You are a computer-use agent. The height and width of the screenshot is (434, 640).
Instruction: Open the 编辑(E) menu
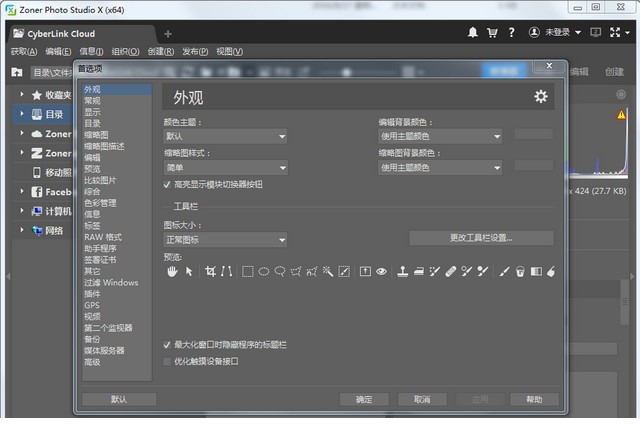click(58, 51)
